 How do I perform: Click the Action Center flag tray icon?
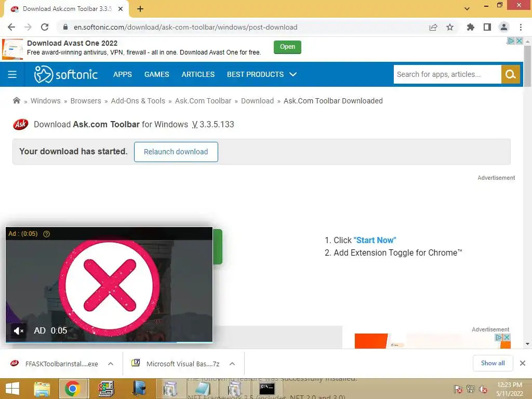(458, 389)
